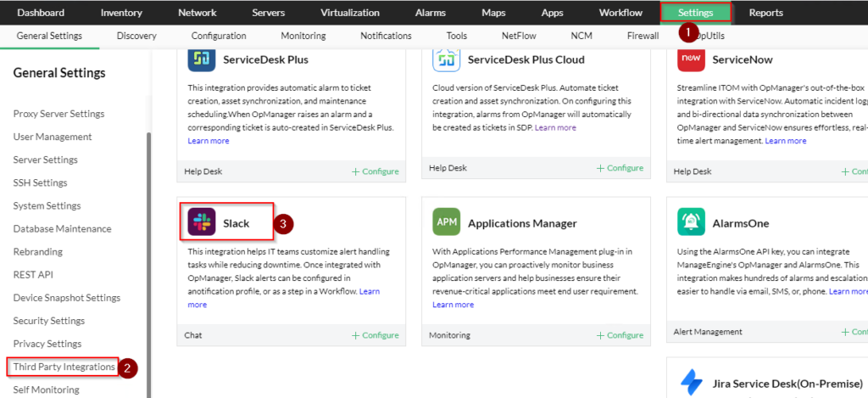Image resolution: width=868 pixels, height=398 pixels.
Task: Click Learn more under Applications Manager
Action: [453, 305]
